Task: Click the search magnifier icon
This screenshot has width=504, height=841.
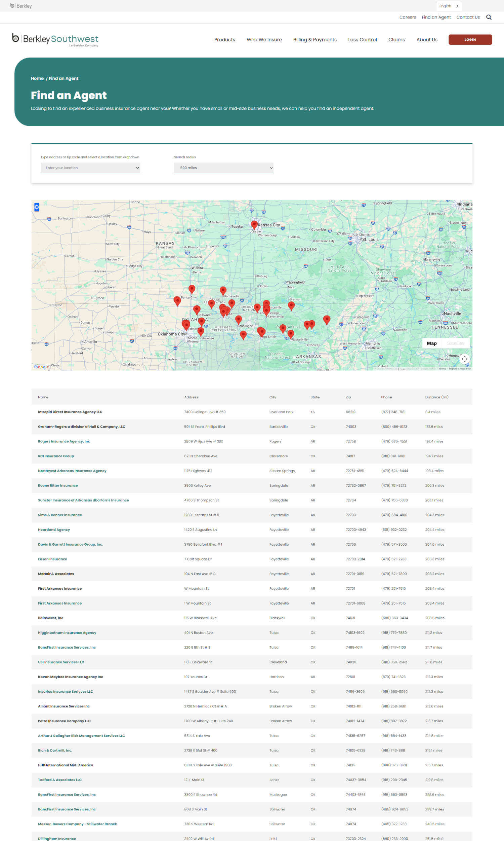Action: [x=489, y=17]
